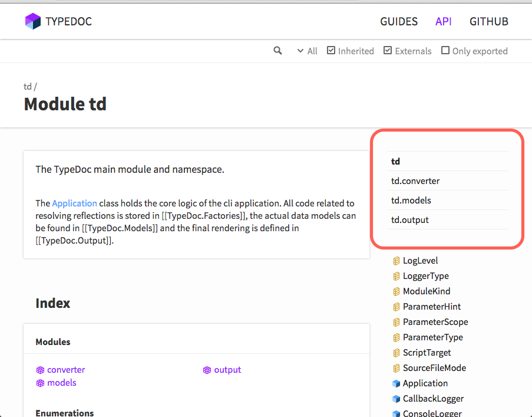Click the td breadcrumb link
This screenshot has height=417, width=532.
(x=28, y=86)
